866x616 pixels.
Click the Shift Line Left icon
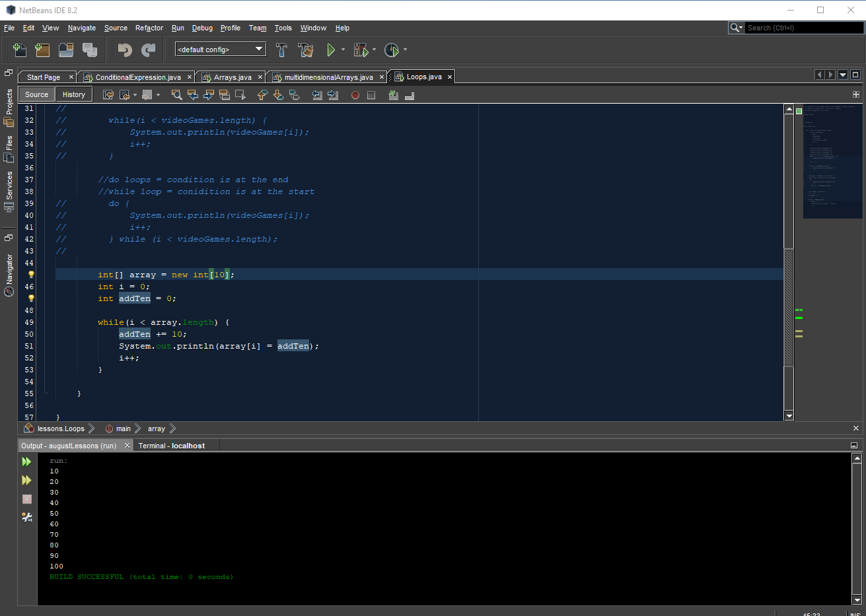click(x=317, y=95)
